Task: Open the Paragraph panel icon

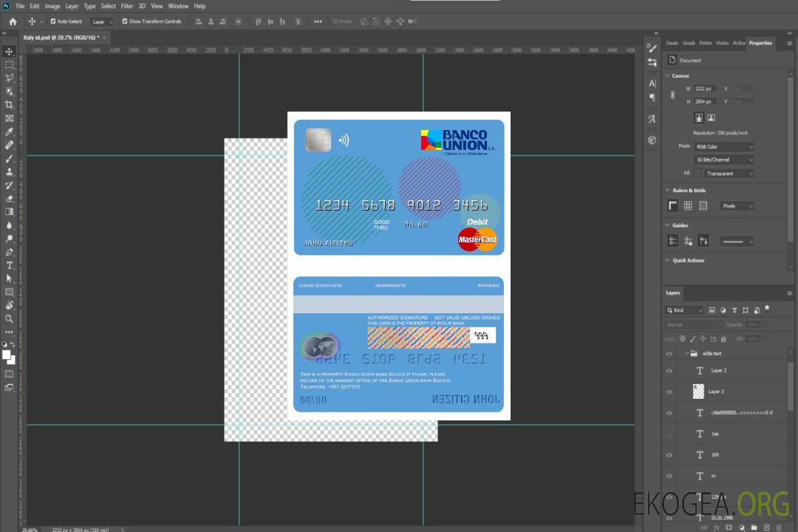Action: (x=652, y=98)
